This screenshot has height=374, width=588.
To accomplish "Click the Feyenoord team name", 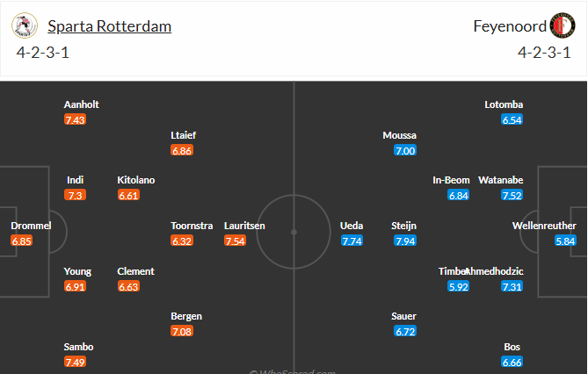I will (510, 26).
